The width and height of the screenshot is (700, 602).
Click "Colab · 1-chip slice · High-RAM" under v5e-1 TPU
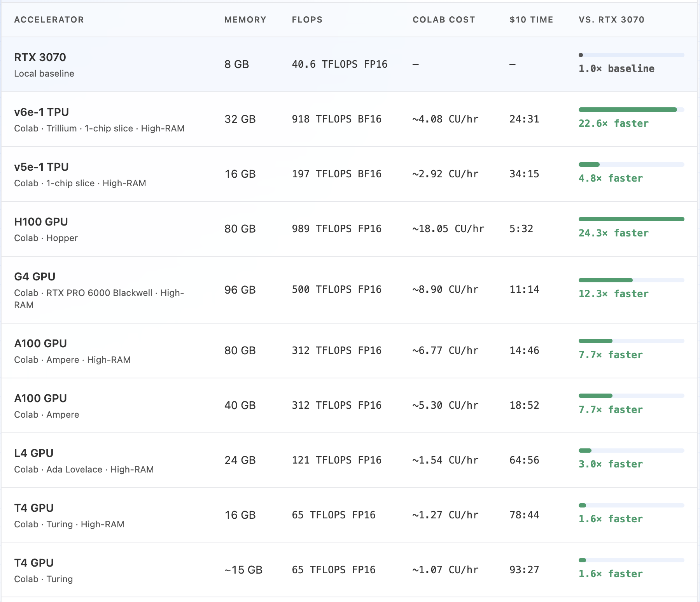click(80, 183)
